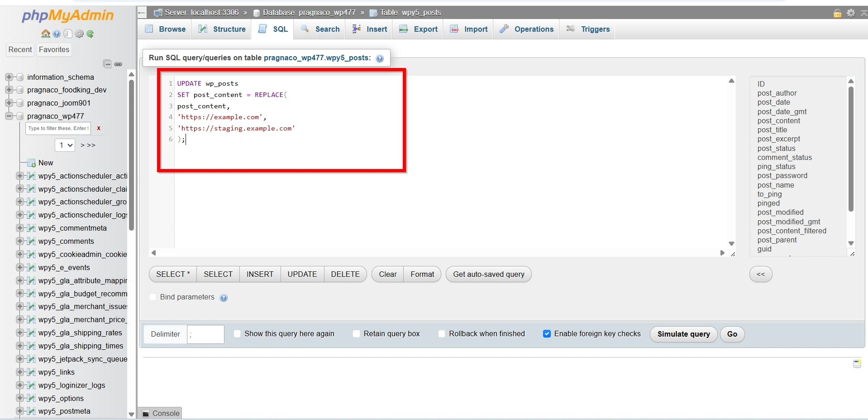Clear the database filter with red X
This screenshot has height=420, width=868.
click(99, 128)
